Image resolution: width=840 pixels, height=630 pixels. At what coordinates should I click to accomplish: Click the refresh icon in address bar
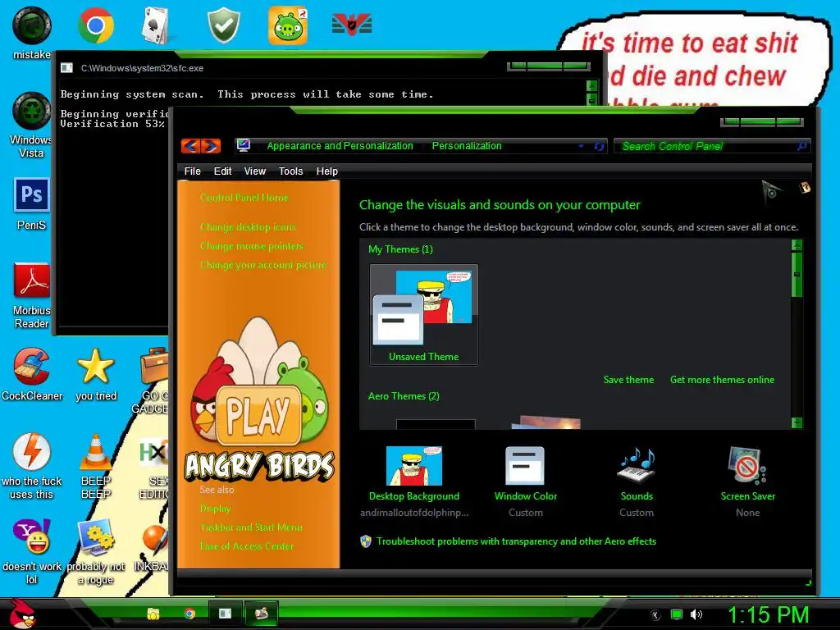tap(599, 146)
